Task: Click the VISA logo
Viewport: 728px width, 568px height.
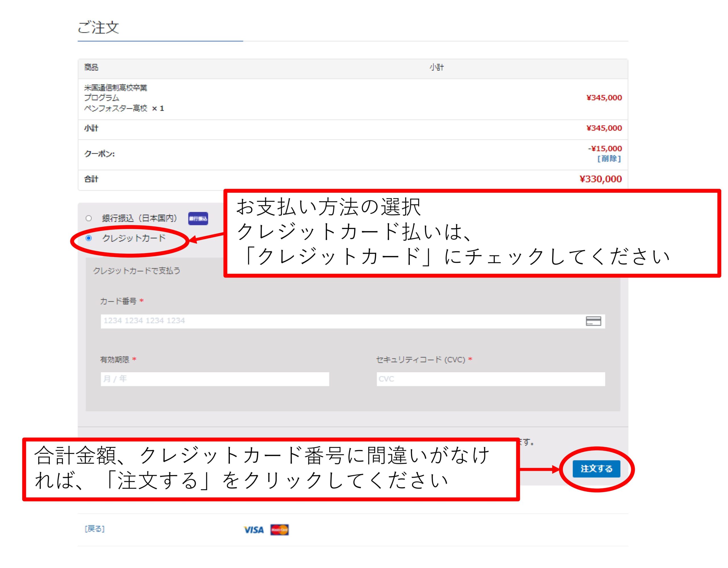Action: [254, 530]
